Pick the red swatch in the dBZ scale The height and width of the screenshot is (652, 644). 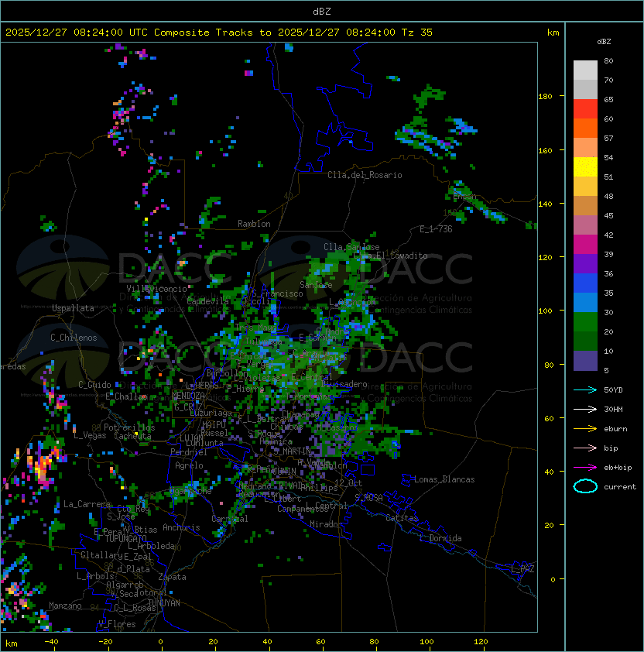click(585, 109)
